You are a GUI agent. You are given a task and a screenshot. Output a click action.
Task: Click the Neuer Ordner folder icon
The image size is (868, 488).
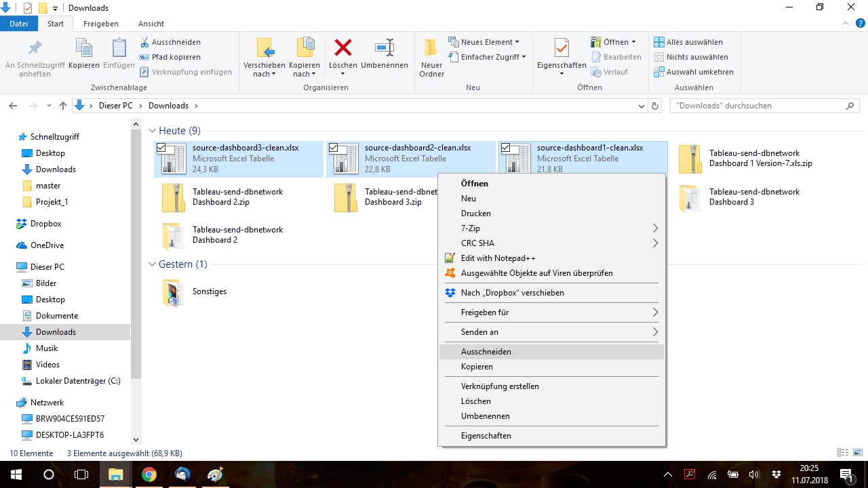(x=431, y=49)
